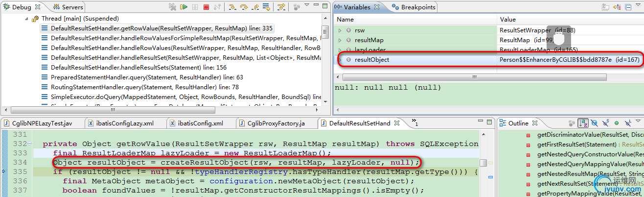
Task: Minimize the Debug view panel
Action: pyautogui.click(x=316, y=5)
